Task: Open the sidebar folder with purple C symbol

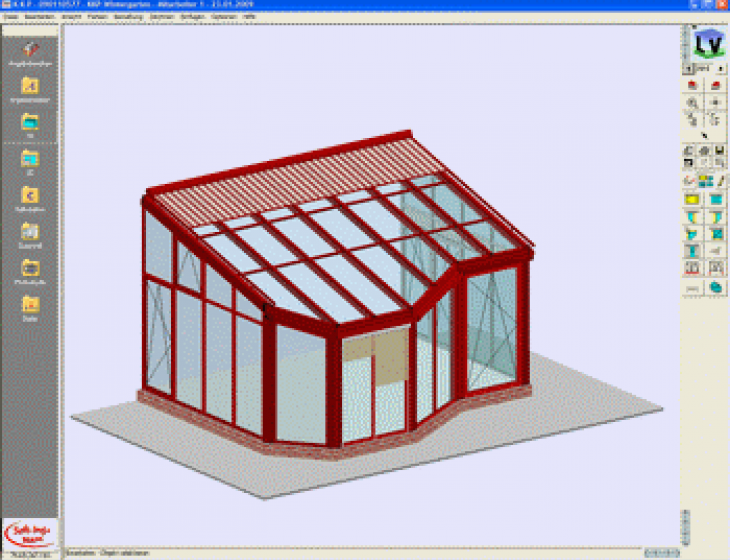Action: coord(30,195)
